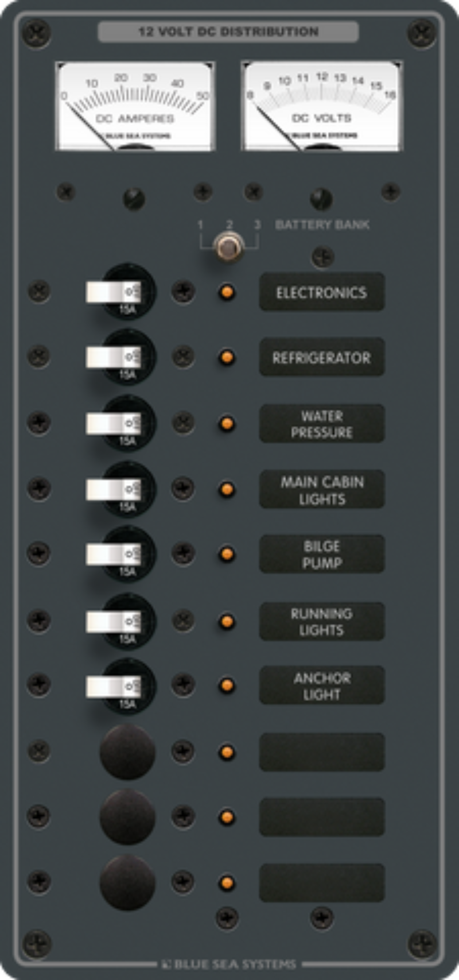Click the 12 Volt DC Distribution title plate
This screenshot has width=459, height=980.
(228, 32)
